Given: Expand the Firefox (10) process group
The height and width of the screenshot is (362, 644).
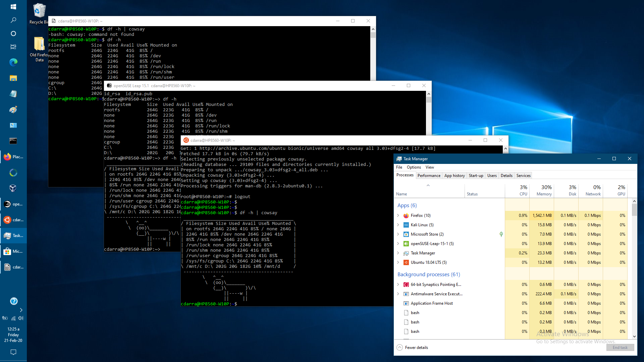Looking at the screenshot, I should tap(398, 216).
